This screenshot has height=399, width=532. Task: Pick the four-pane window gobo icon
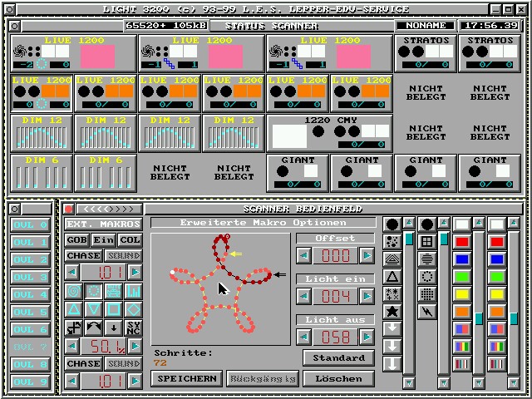426,242
